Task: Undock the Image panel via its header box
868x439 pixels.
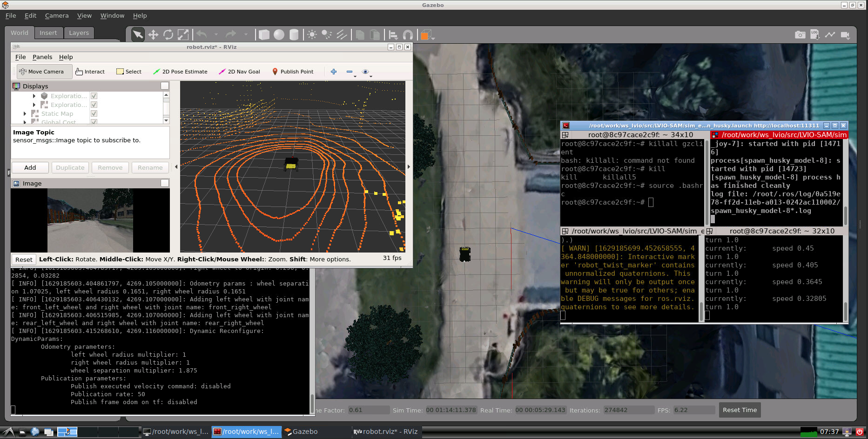Action: (165, 183)
